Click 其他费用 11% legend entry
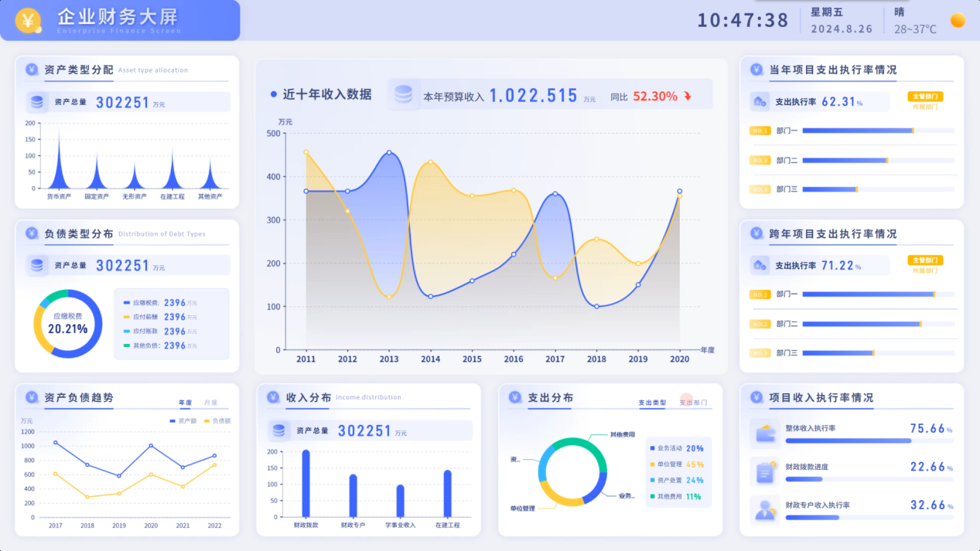980x551 pixels. [x=675, y=496]
